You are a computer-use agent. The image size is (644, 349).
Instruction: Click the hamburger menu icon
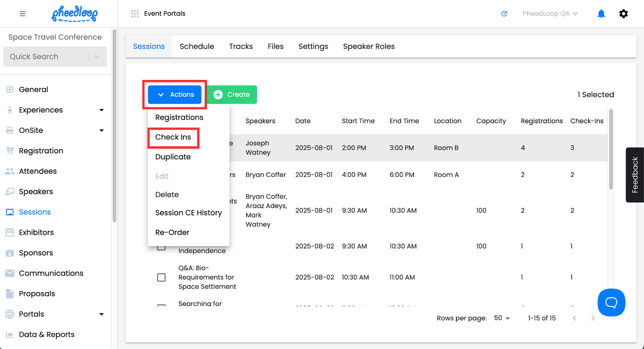(23, 14)
